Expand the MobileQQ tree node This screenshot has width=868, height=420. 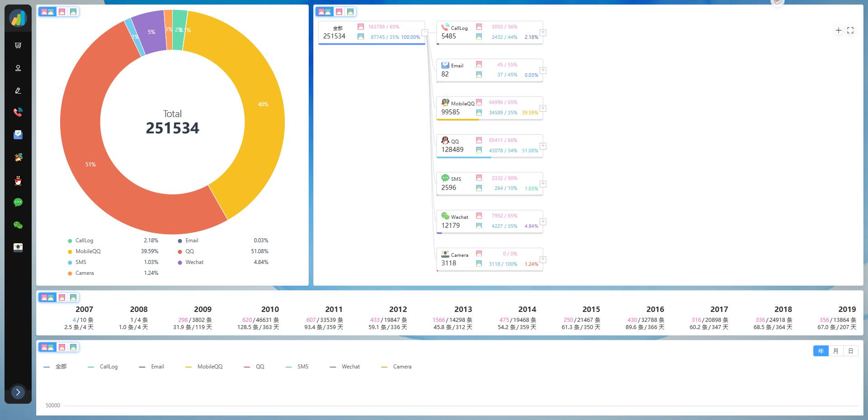coord(543,109)
